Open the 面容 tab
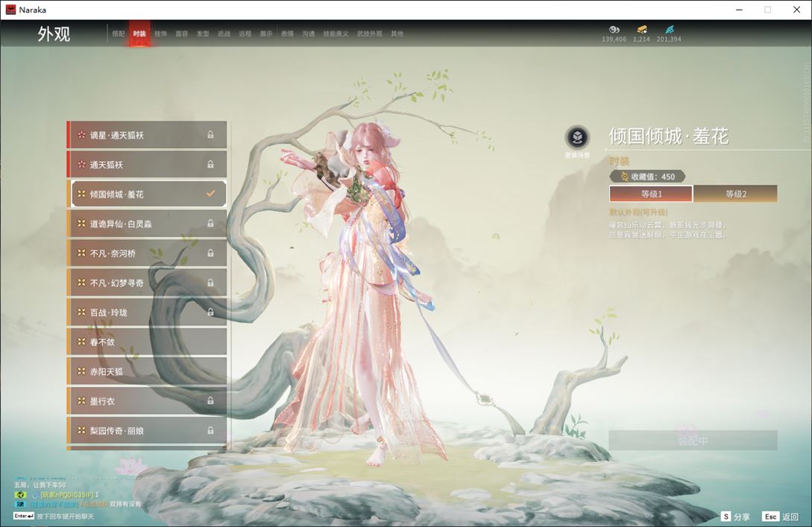This screenshot has height=527, width=812. coord(182,34)
